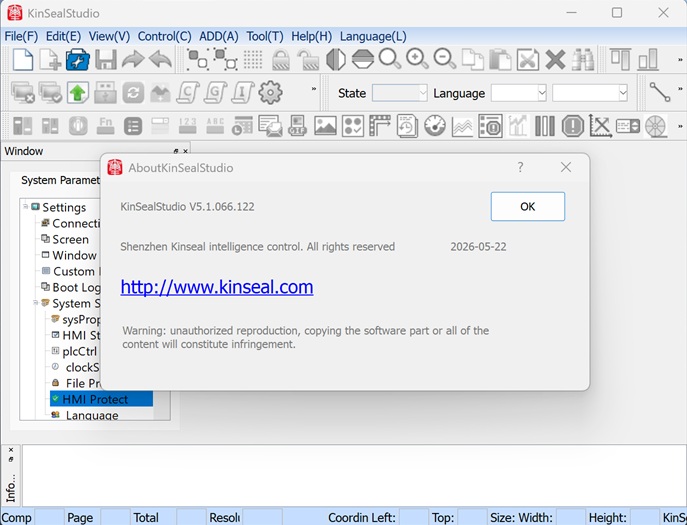Click the add new page icon with plus
Image resolution: width=687 pixels, height=525 pixels.
coord(50,60)
